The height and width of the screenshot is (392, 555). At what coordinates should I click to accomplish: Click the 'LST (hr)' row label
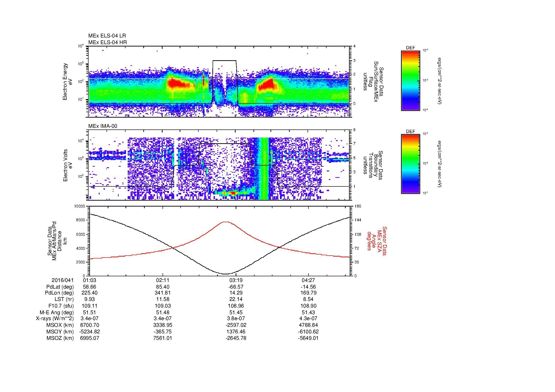click(64, 300)
